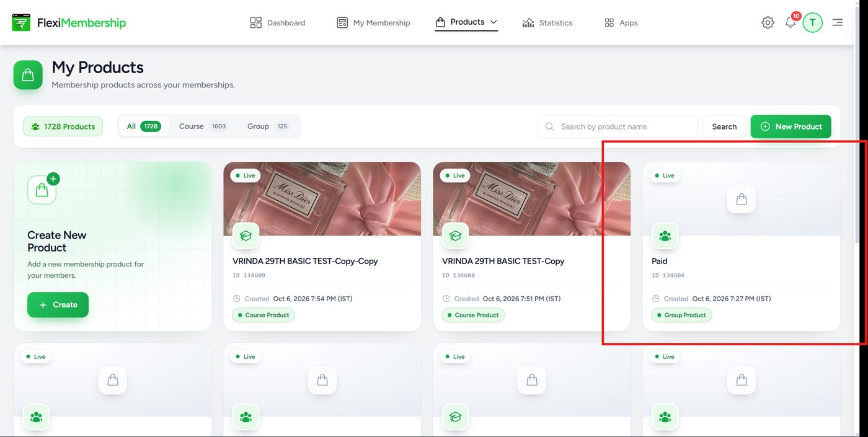Click created date Oct 6, 2026 7:54 PM
Image resolution: width=868 pixels, height=437 pixels.
click(312, 299)
